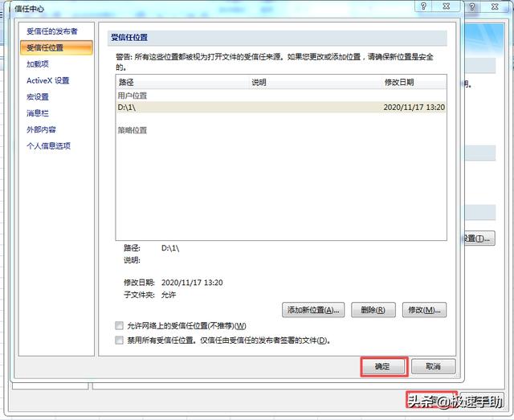Close the background options window
This screenshot has height=420, width=514.
pos(495,6)
